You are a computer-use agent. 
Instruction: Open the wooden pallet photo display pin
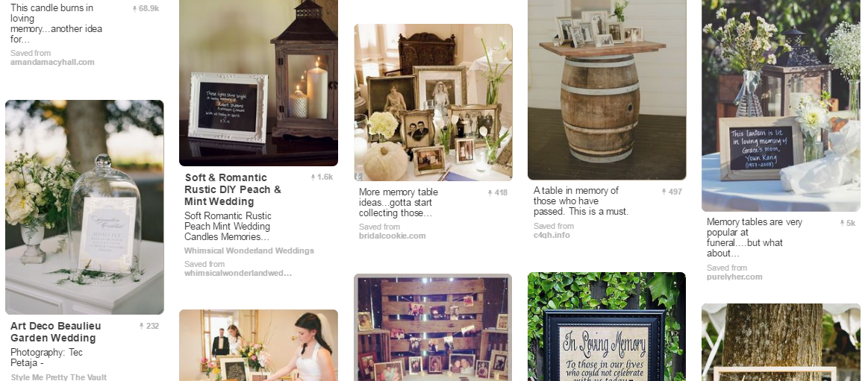point(433,327)
